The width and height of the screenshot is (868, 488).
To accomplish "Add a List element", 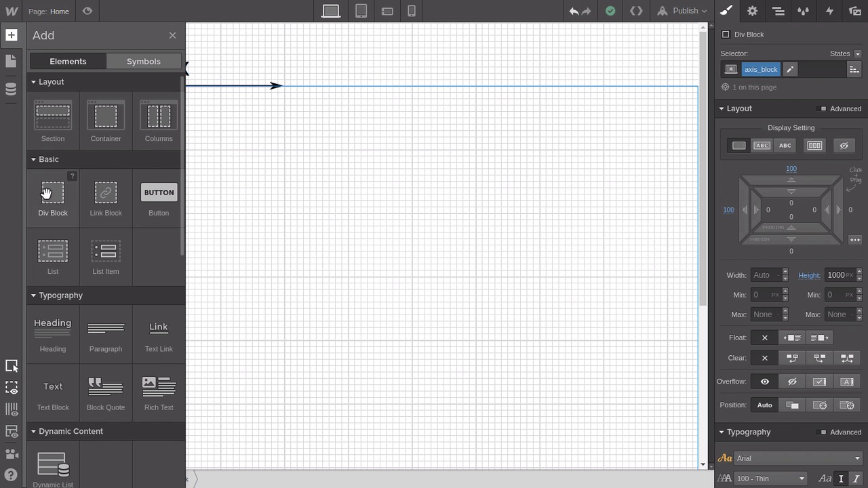I will pyautogui.click(x=53, y=257).
